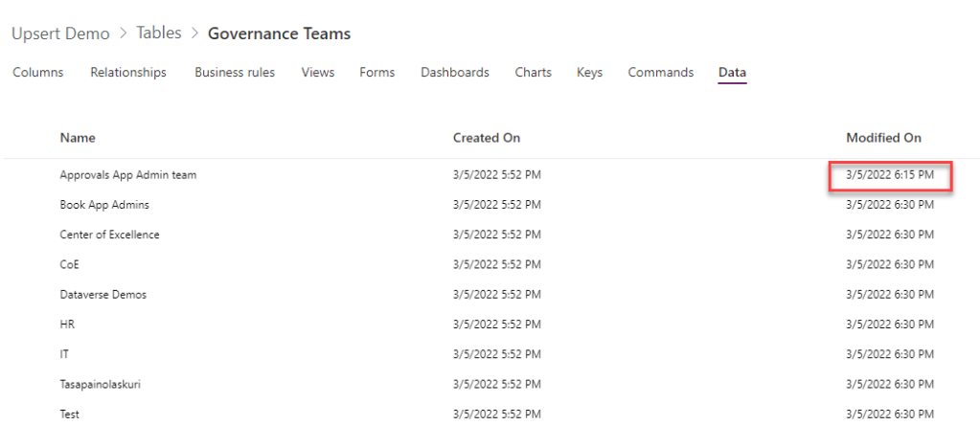Screen dimensions: 980x448
Task: Open the Dashboards tab
Action: point(455,73)
